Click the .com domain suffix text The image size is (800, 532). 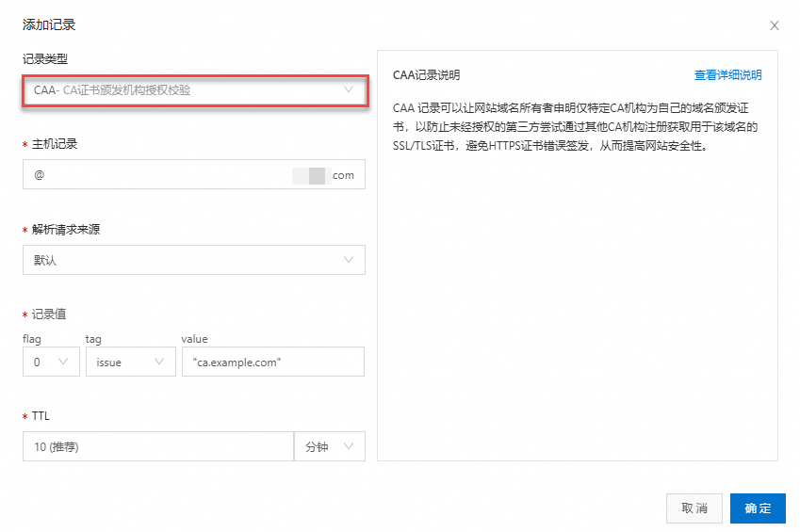coord(342,175)
